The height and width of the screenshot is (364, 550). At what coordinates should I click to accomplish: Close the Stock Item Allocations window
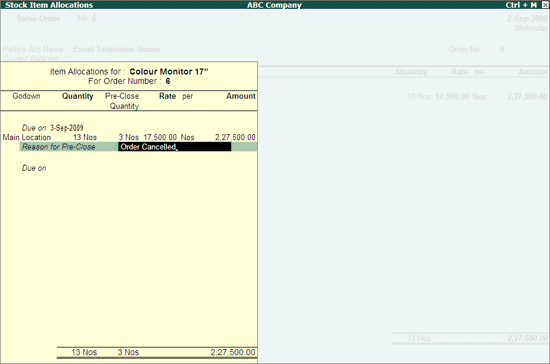(x=545, y=5)
